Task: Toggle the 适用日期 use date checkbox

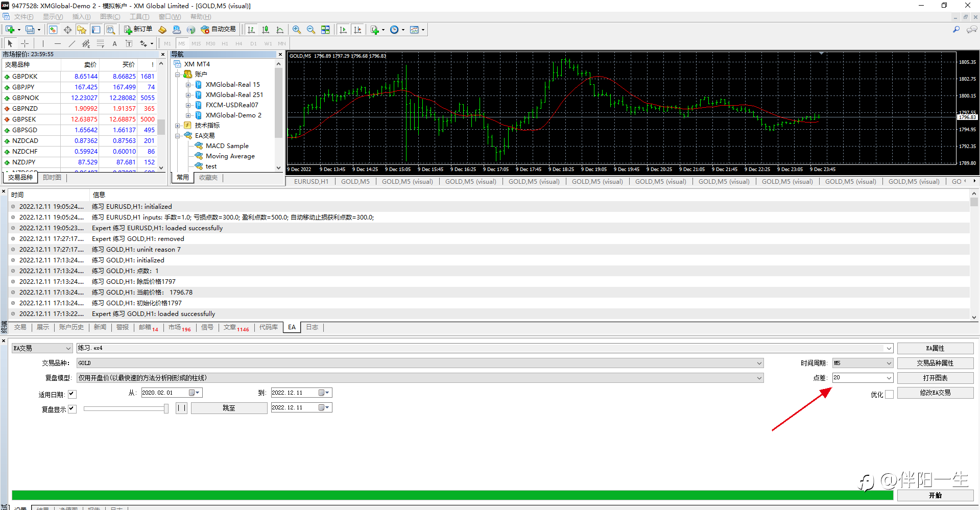Action: coord(72,394)
